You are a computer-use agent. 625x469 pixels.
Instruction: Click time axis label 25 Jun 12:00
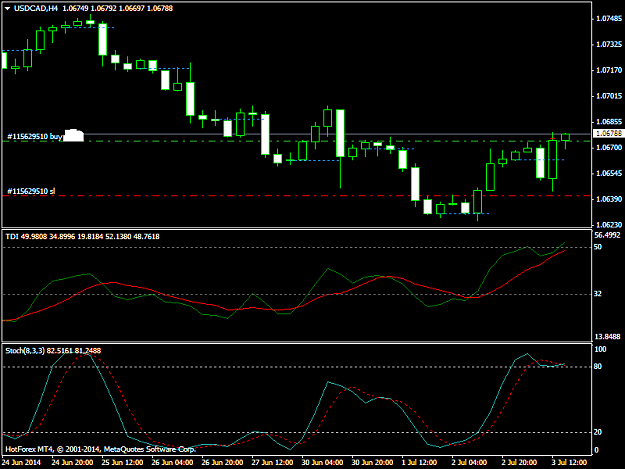(122, 462)
